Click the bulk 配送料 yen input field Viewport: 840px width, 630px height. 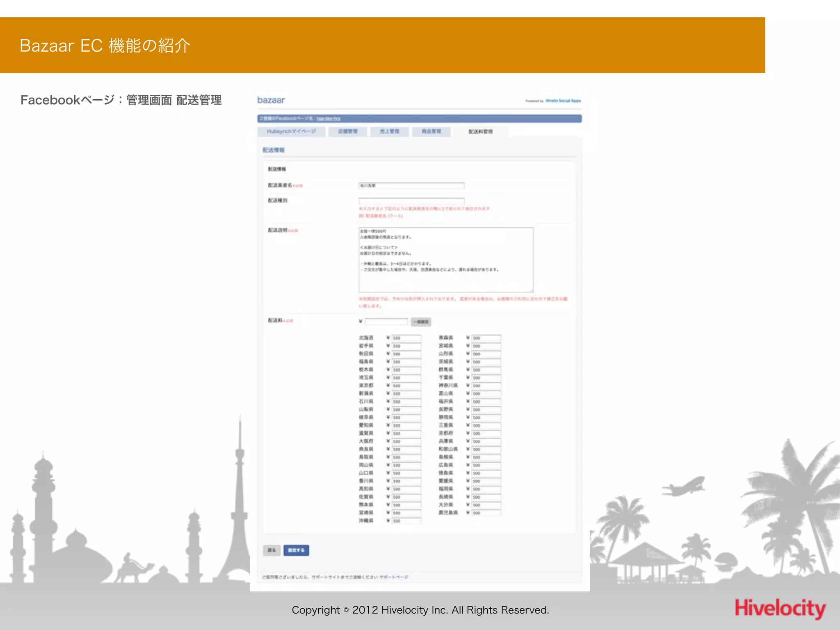point(386,322)
